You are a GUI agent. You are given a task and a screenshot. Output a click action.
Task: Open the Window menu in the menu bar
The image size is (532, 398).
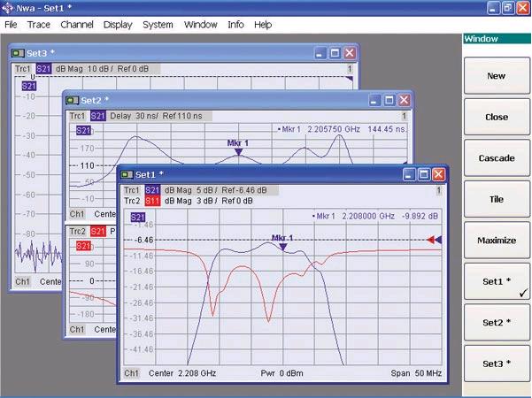click(x=200, y=25)
